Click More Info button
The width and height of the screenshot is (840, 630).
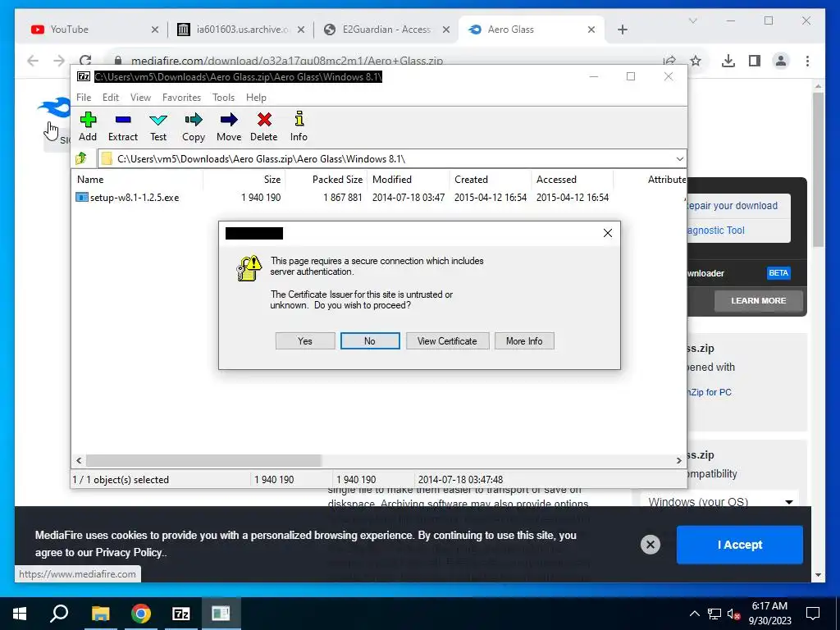click(524, 340)
